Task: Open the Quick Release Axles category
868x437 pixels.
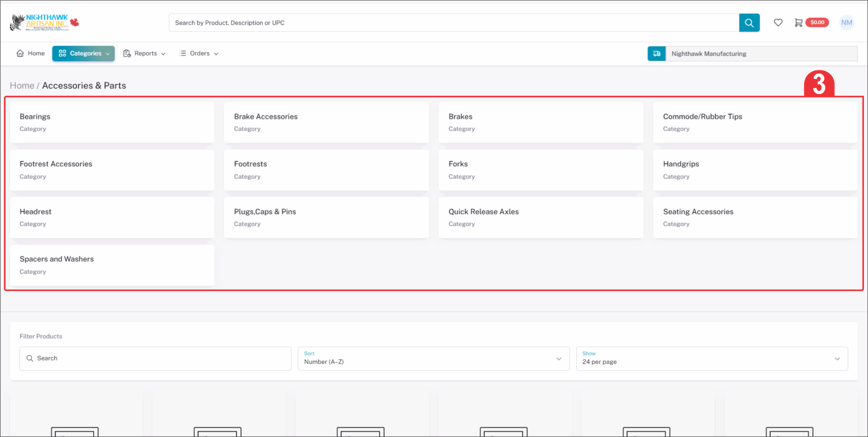Action: pos(540,217)
